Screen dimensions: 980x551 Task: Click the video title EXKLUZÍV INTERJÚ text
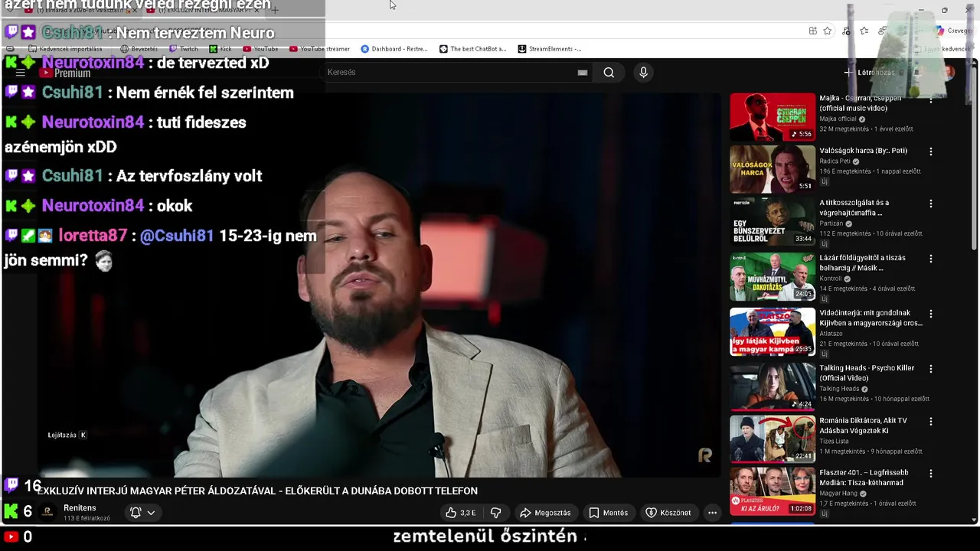[257, 491]
